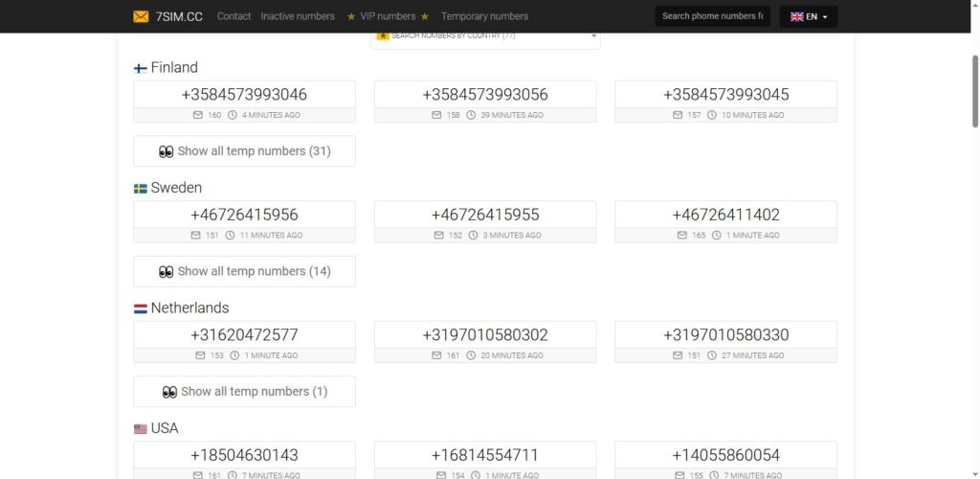The height and width of the screenshot is (479, 980).
Task: Click the page vertical scrollbar thumb
Action: (x=974, y=91)
